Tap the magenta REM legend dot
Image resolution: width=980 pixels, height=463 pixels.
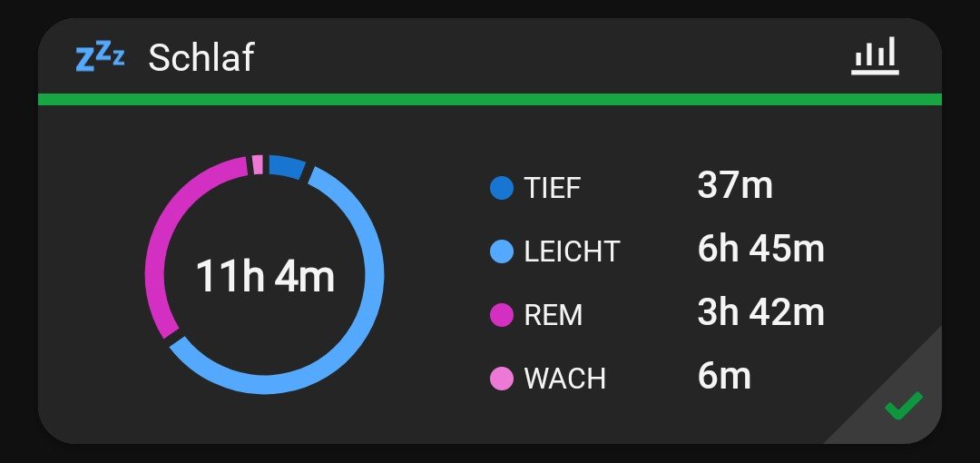pyautogui.click(x=502, y=315)
